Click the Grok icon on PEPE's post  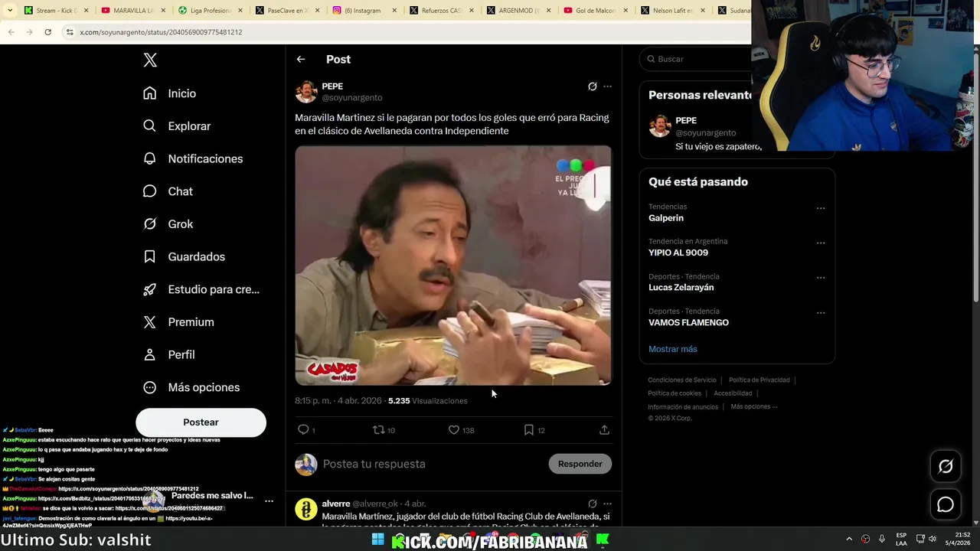click(592, 86)
